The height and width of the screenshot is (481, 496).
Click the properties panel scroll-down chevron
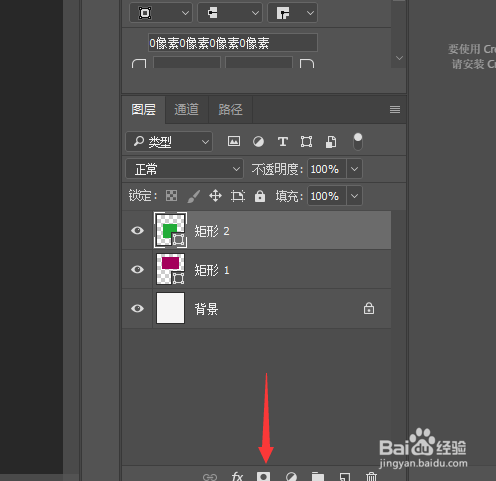pos(399,58)
